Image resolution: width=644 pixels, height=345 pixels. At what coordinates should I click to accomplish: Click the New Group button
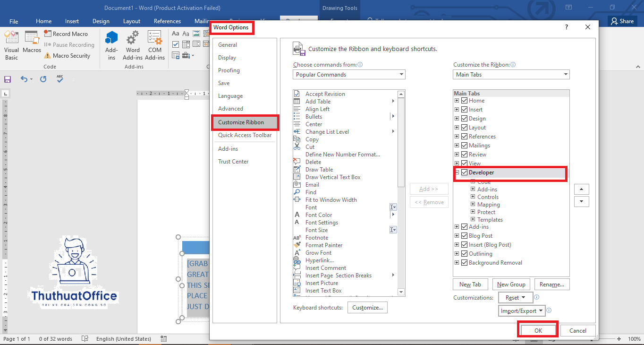(x=511, y=285)
